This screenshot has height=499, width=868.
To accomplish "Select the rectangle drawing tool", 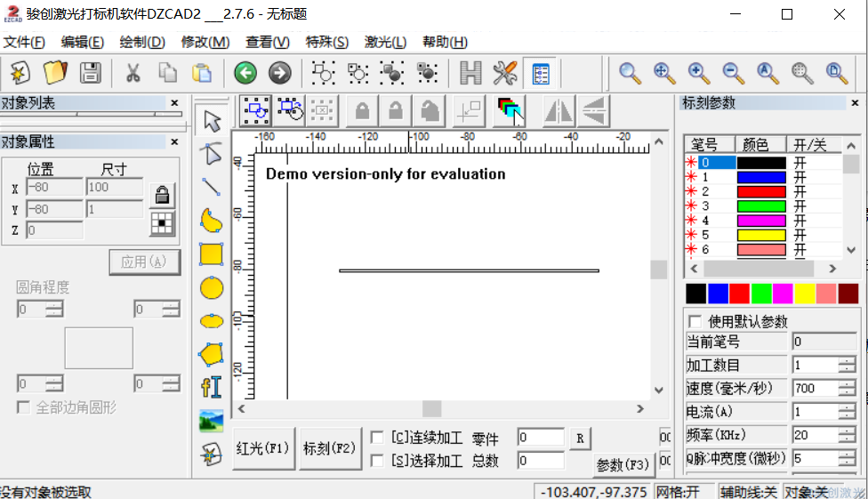I will (x=212, y=254).
